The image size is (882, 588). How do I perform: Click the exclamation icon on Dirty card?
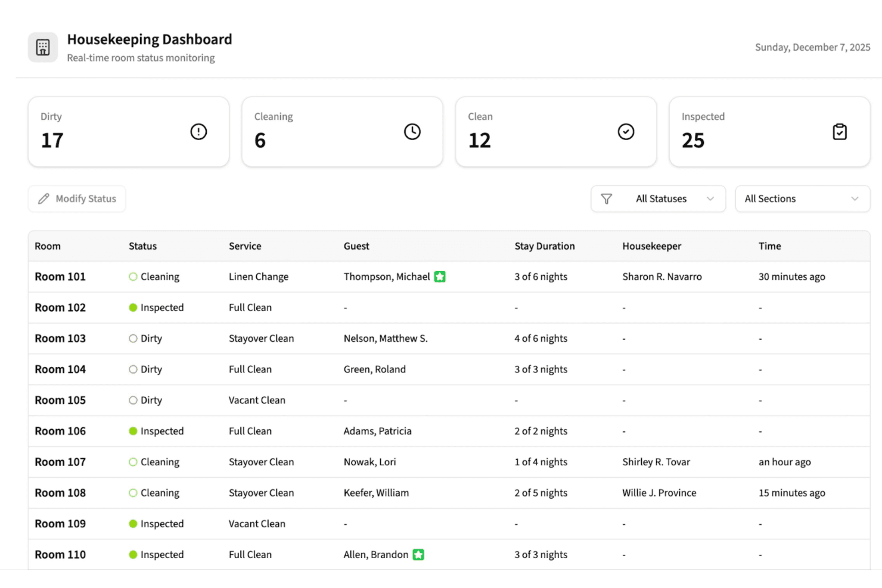pos(198,132)
